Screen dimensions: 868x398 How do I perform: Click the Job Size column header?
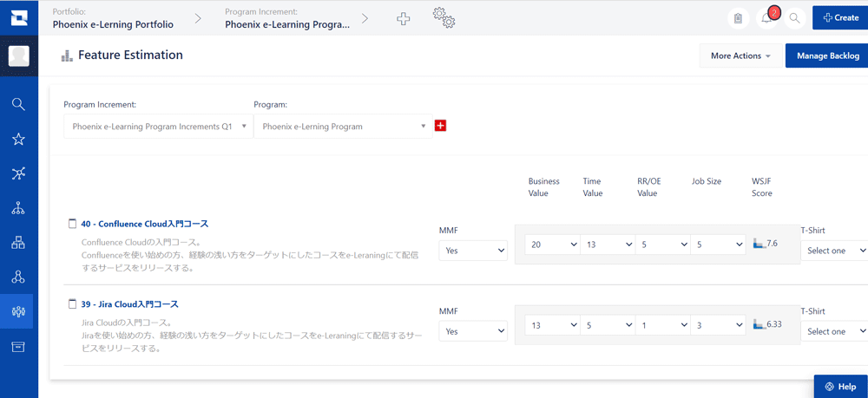707,181
